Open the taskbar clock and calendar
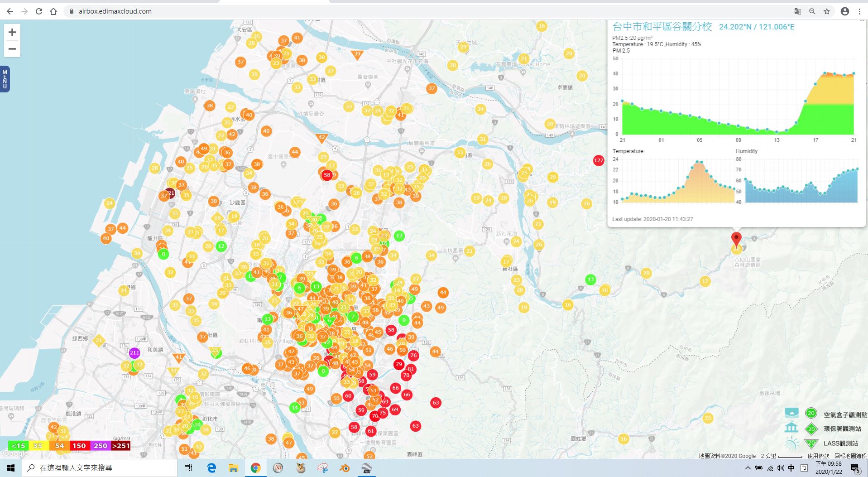The image size is (868, 477). tap(829, 468)
